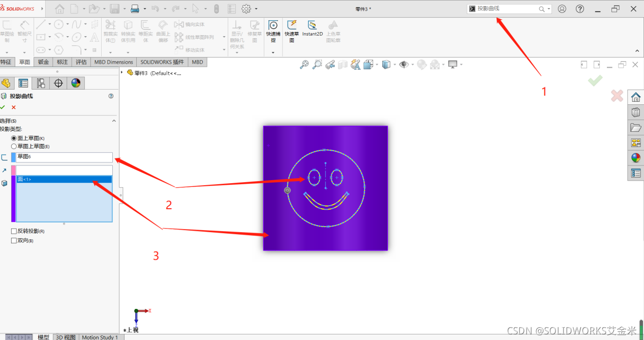
Task: Open Design Library task pane icon
Action: point(636,112)
